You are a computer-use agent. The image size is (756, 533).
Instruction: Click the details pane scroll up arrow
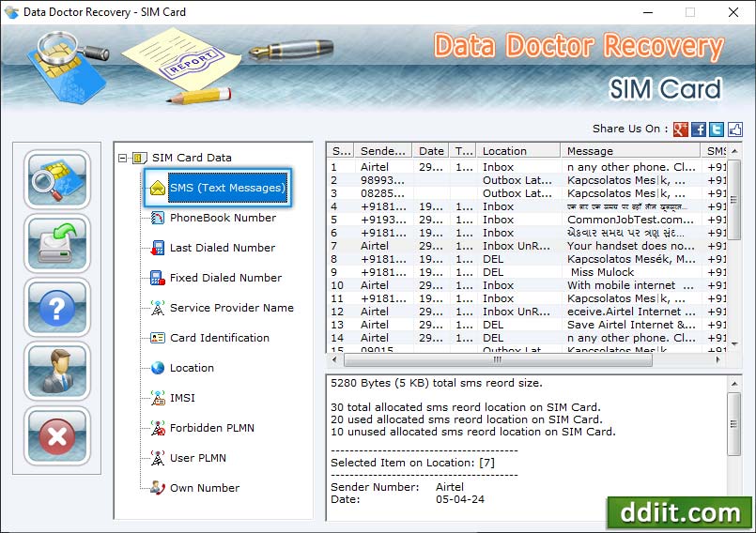[733, 384]
